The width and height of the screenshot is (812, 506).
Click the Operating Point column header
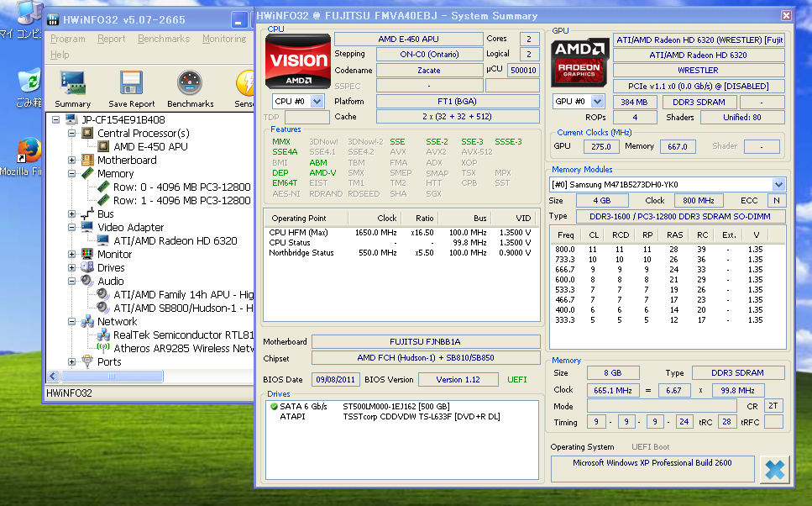306,219
